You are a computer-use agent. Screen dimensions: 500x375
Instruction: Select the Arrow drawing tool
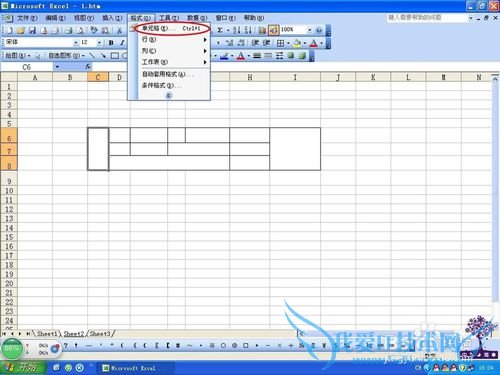[103, 56]
